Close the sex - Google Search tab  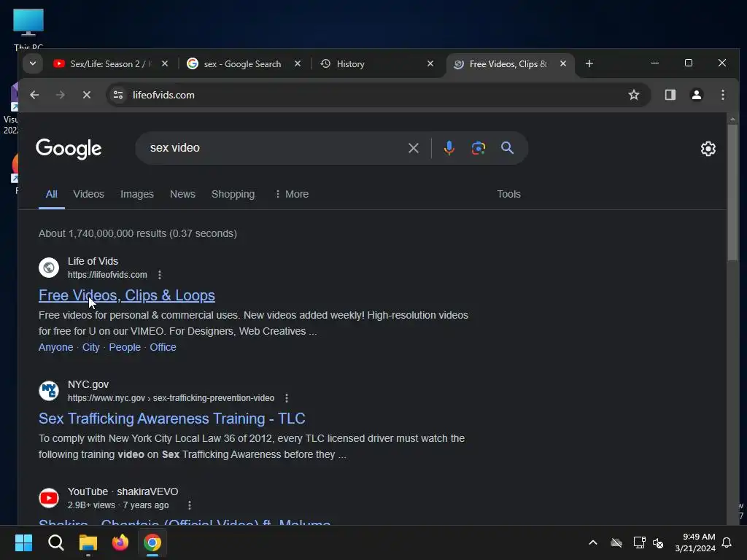298,64
